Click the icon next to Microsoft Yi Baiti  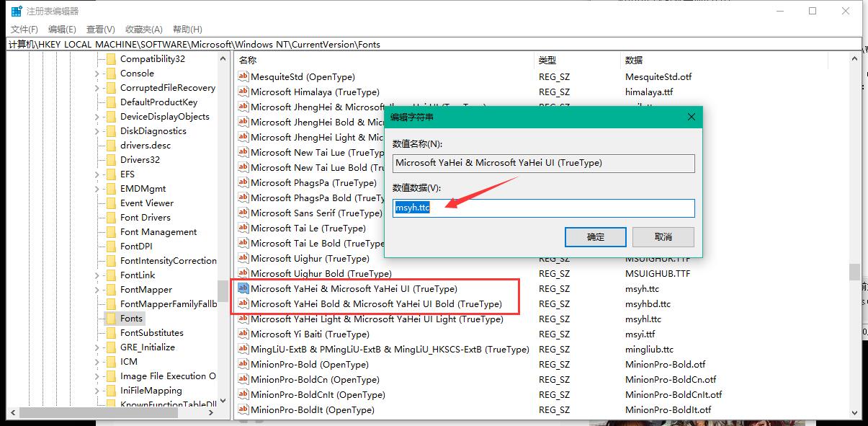point(243,334)
